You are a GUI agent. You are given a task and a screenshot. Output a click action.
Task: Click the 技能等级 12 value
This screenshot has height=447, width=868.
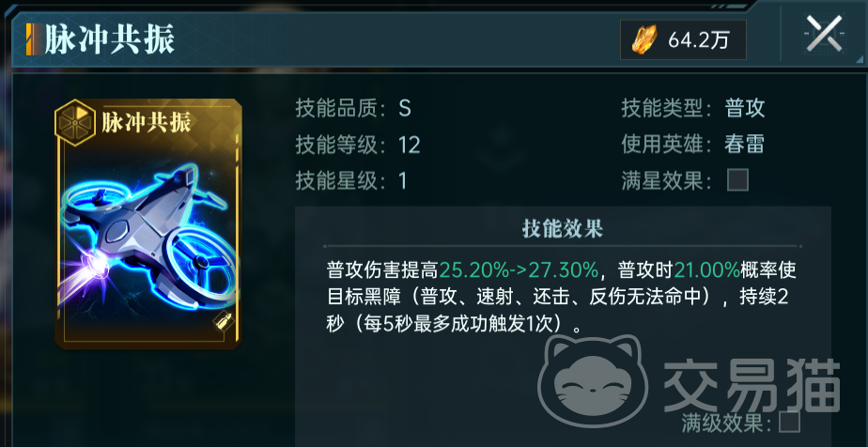(x=409, y=145)
